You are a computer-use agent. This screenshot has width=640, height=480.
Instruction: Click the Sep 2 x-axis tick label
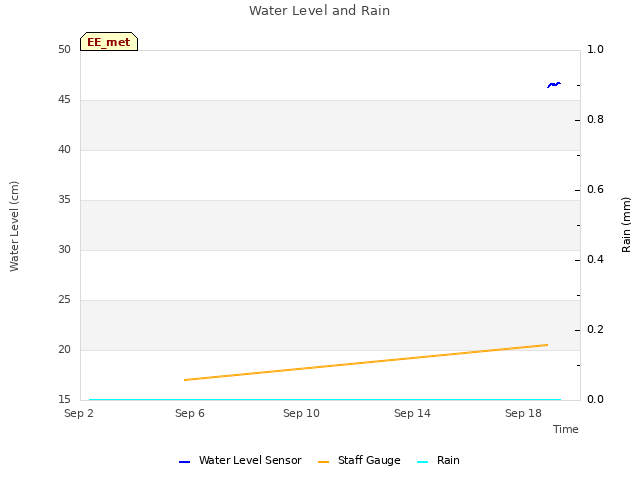tap(79, 413)
